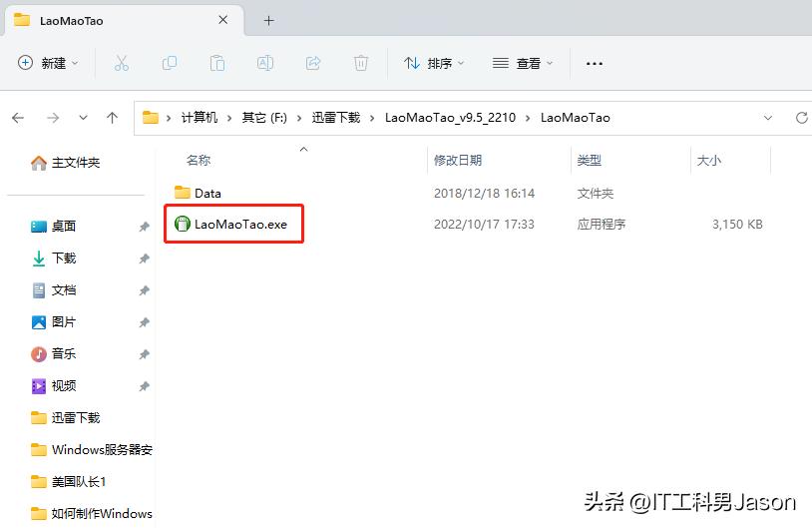Open the View (查看) dropdown

point(523,63)
